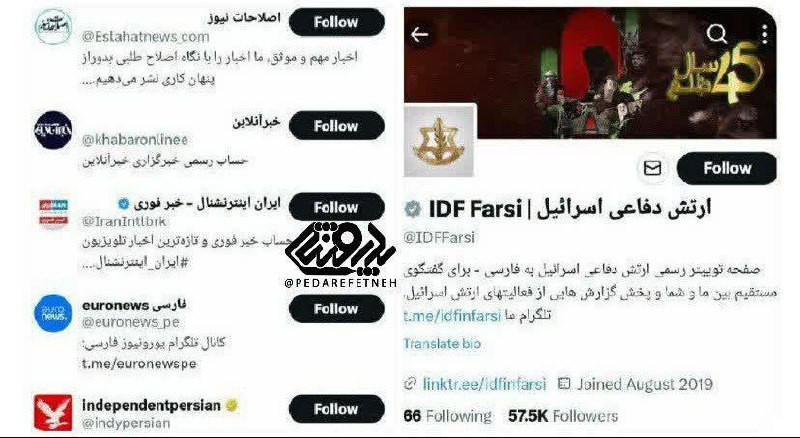Go back using the left arrow icon

[x=419, y=35]
